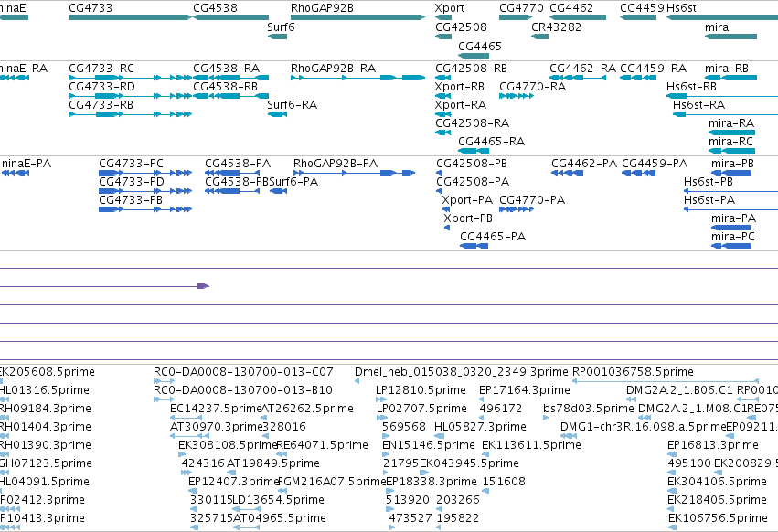778x532 pixels.
Task: Select the CG4733 gene label in the top track
Action: coord(91,8)
